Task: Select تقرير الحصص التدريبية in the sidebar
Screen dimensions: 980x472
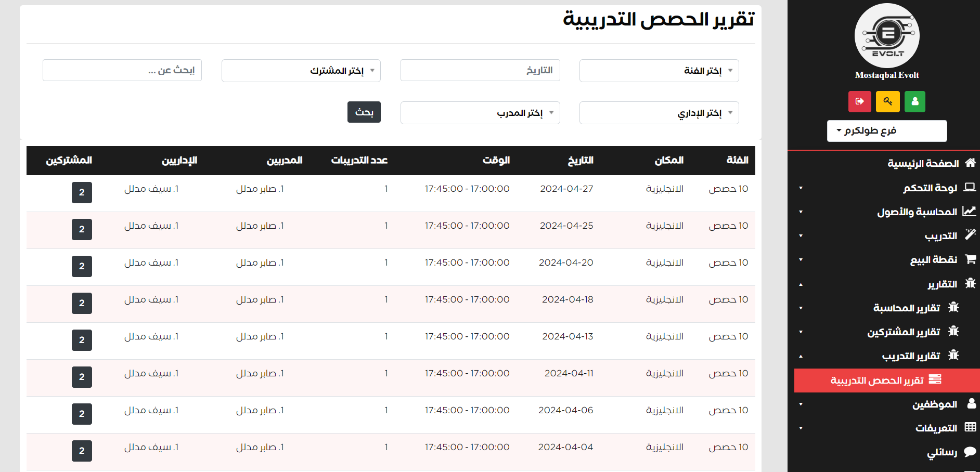Action: [x=886, y=381]
